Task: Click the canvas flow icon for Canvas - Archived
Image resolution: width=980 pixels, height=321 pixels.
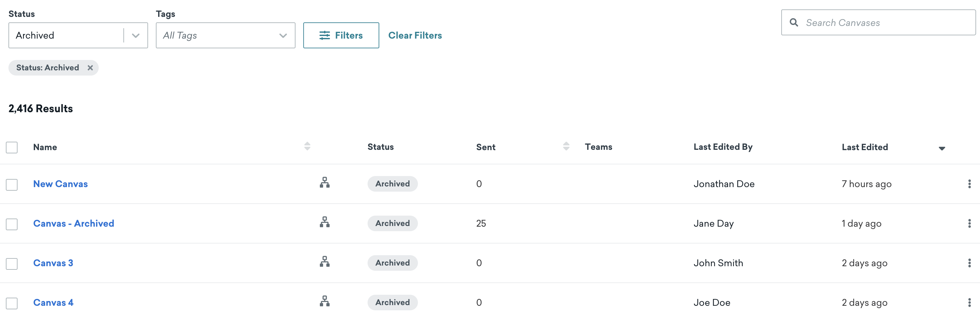Action: pyautogui.click(x=324, y=222)
